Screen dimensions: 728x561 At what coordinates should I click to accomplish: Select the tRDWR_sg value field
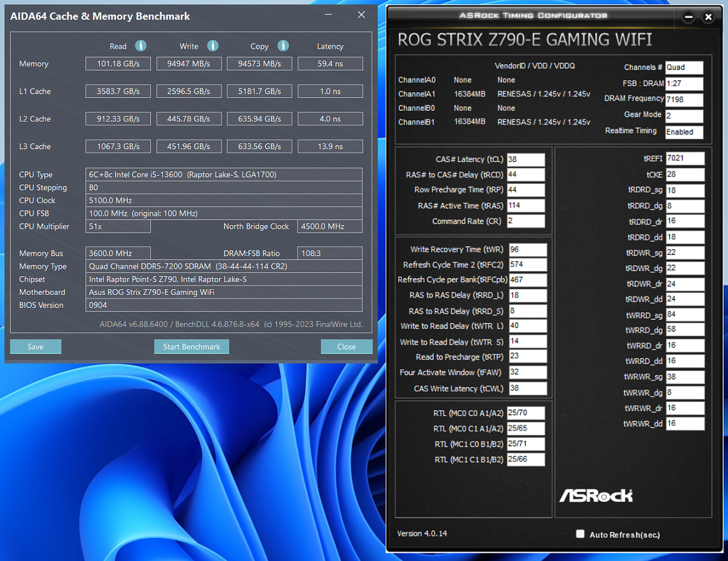[x=686, y=253]
